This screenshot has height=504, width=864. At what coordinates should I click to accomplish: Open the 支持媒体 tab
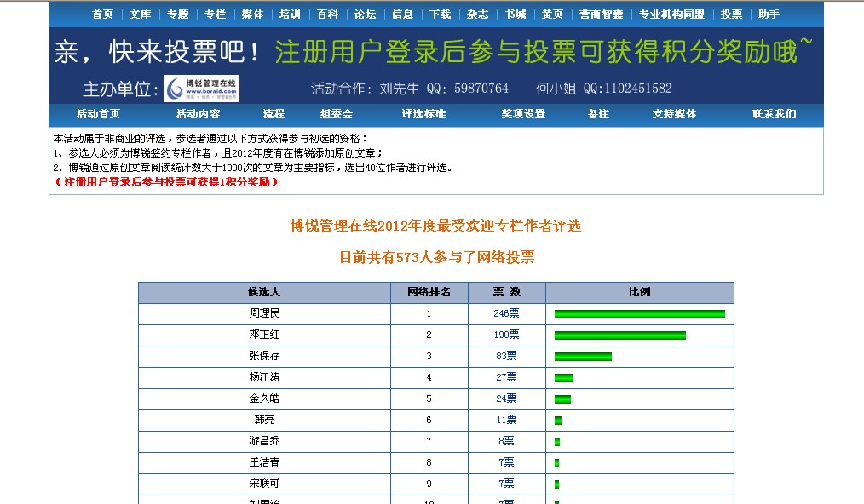pyautogui.click(x=675, y=114)
